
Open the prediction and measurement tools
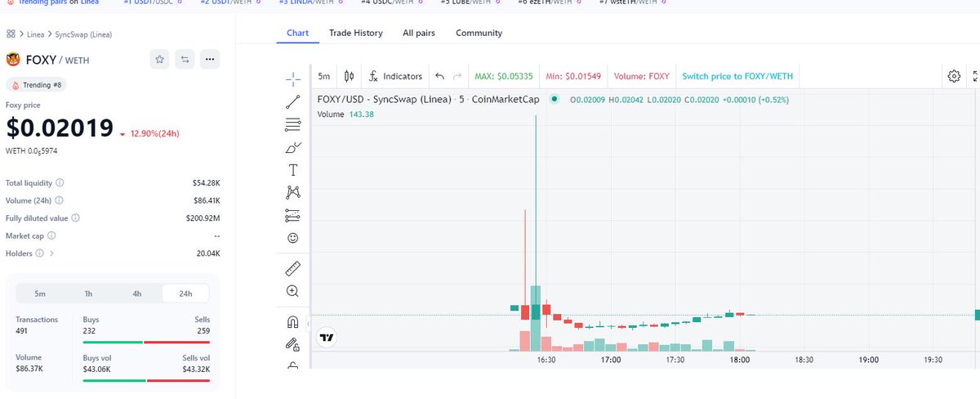(292, 216)
